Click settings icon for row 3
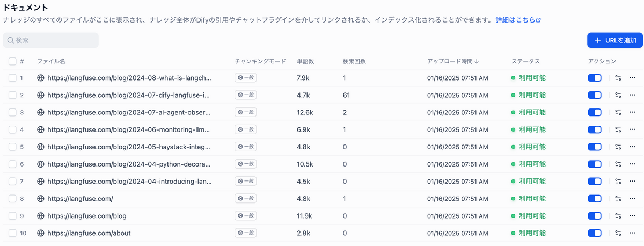 click(618, 112)
